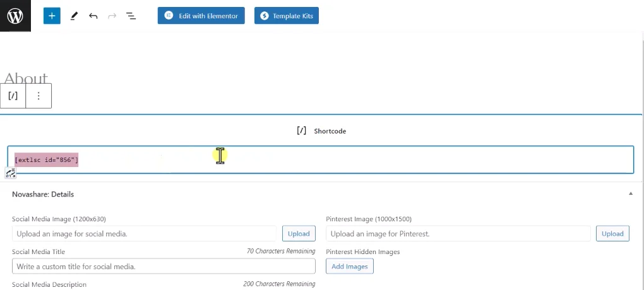Click the Undo arrow icon

point(93,16)
